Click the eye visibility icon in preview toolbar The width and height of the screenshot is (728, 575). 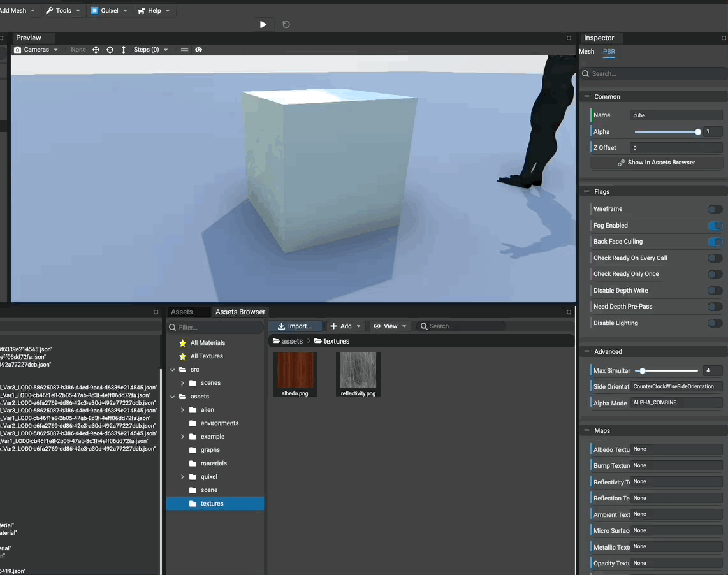198,49
